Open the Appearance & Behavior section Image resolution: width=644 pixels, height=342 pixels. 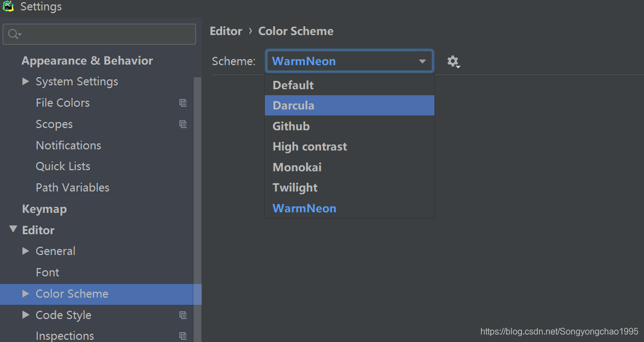coord(87,61)
